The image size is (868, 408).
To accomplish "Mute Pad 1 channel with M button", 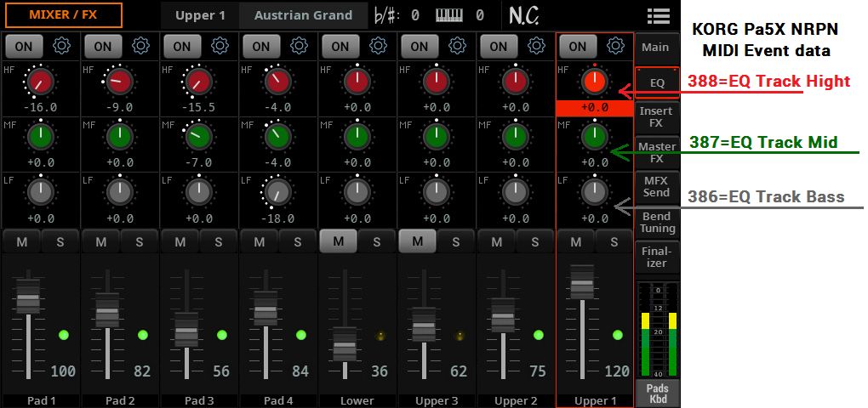I will pos(21,241).
